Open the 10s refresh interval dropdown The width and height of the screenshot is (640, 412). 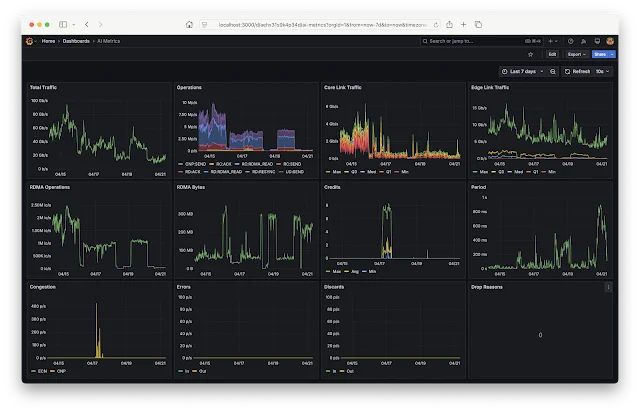602,71
